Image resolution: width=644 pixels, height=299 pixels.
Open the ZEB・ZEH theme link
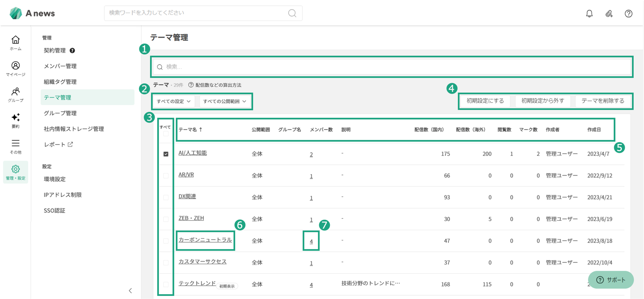pos(191,218)
